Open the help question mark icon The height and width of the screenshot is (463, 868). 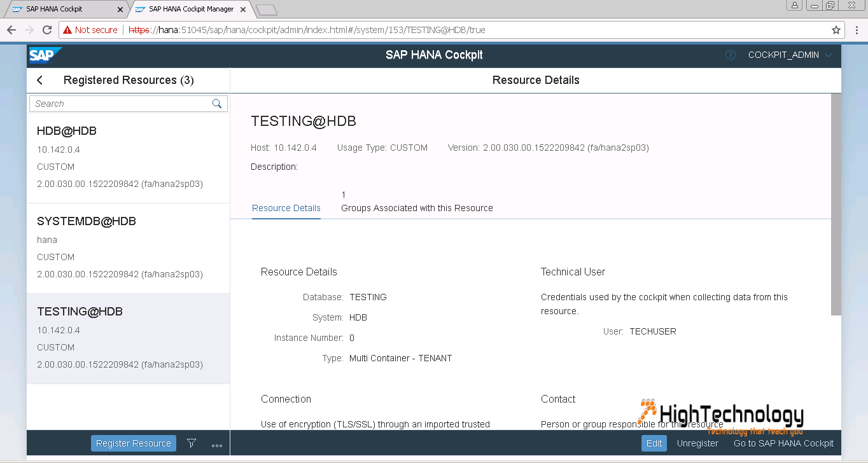click(731, 55)
